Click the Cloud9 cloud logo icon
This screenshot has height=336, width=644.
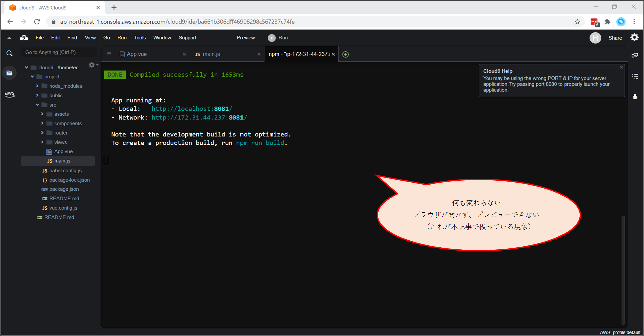pyautogui.click(x=24, y=38)
